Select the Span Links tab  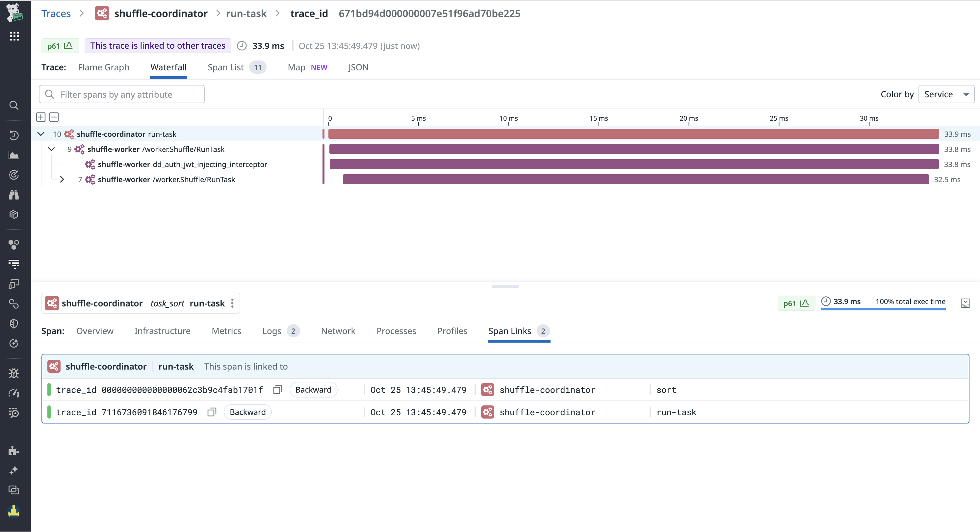coord(519,331)
